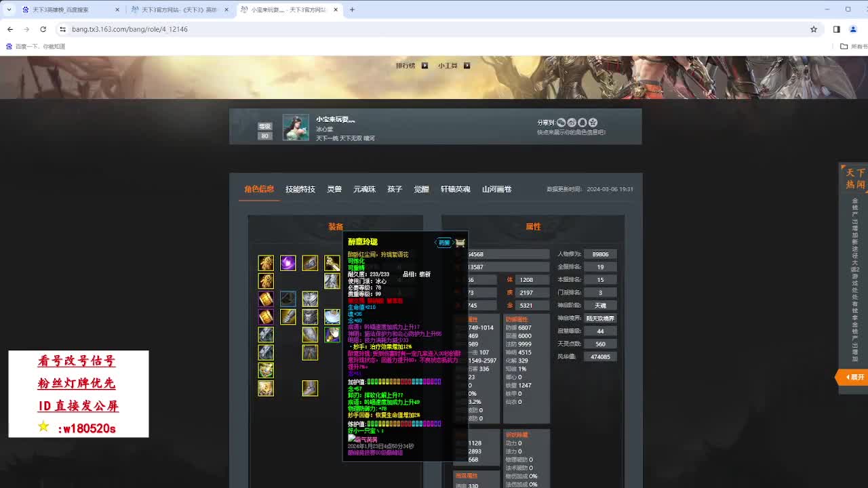Share the character page via QQ icon
The width and height of the screenshot is (868, 488).
point(582,123)
